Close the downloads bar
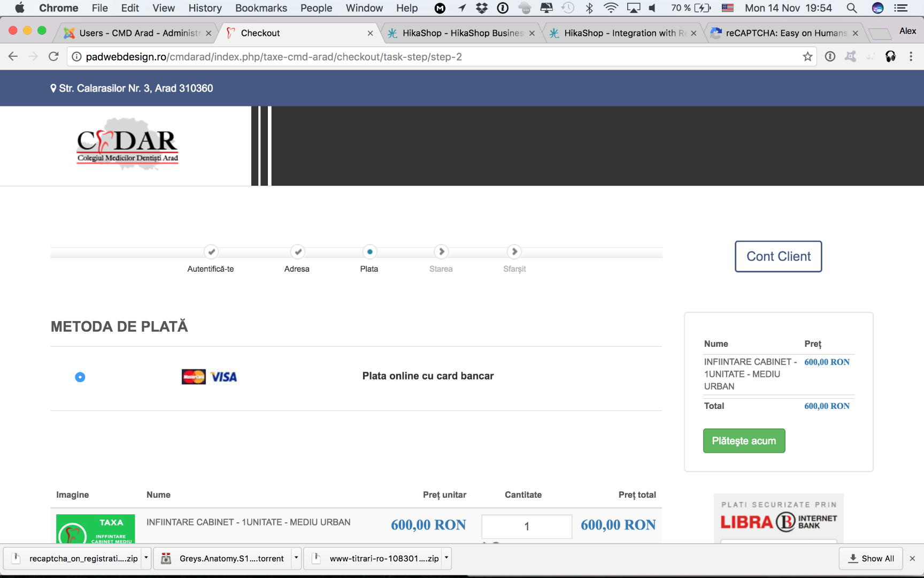 click(912, 558)
